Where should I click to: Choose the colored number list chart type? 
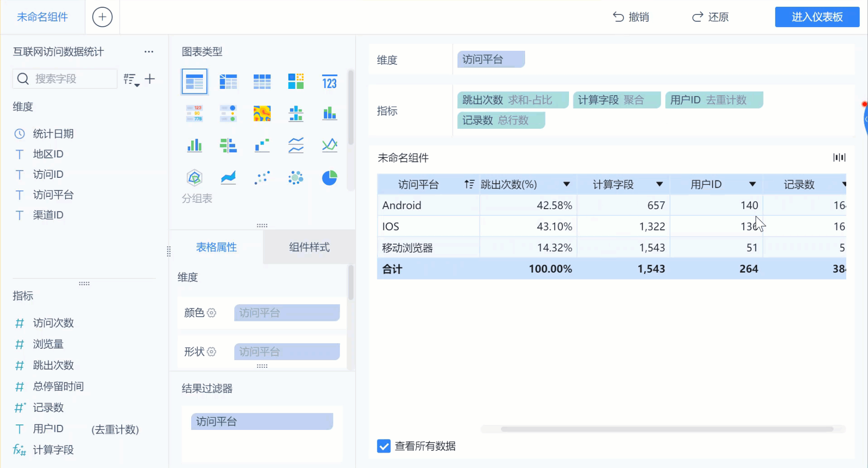pyautogui.click(x=194, y=113)
